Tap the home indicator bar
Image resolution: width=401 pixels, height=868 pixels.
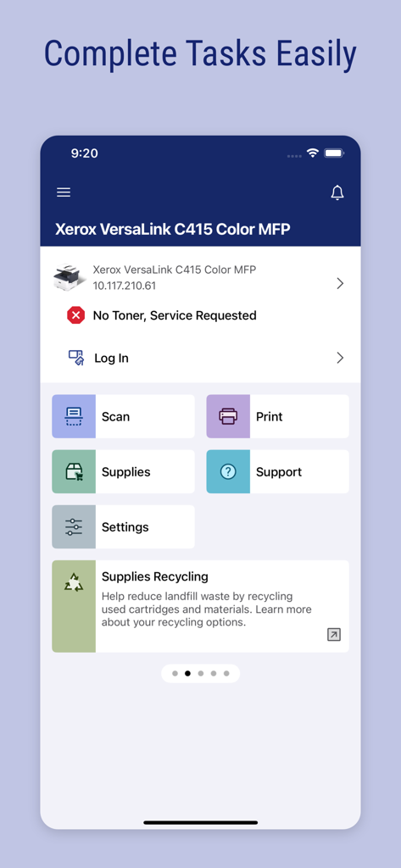(200, 822)
